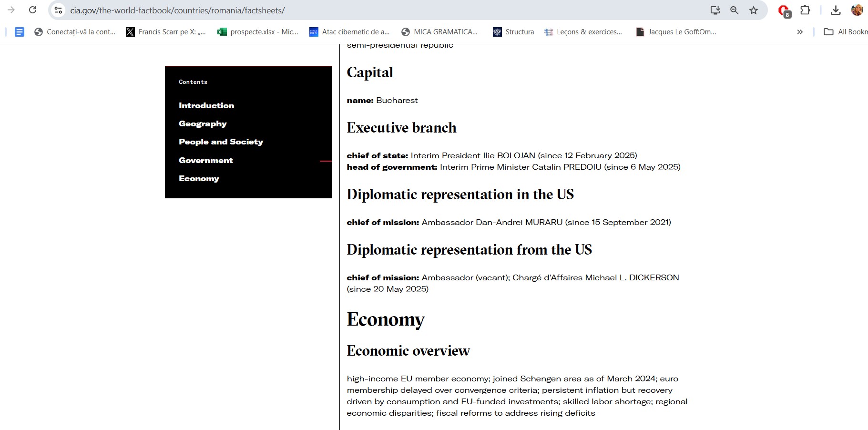868x430 pixels.
Task: Go to Introduction in the Contents menu
Action: [206, 105]
